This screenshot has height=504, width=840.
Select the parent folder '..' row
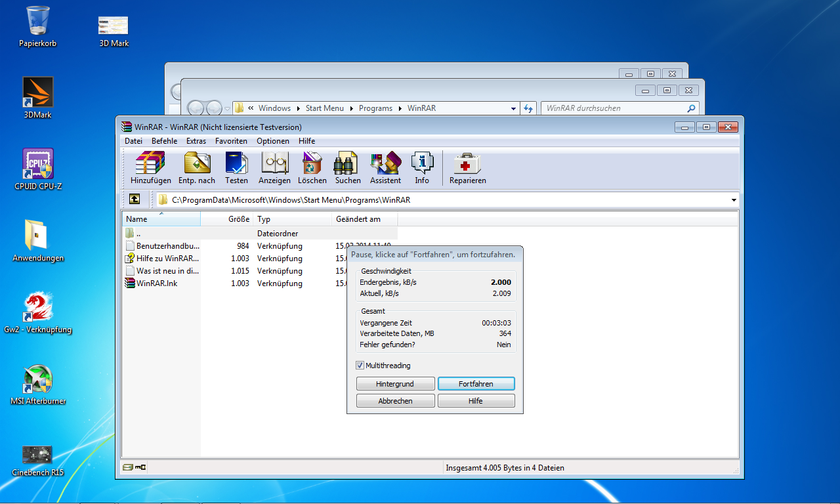[x=260, y=234]
